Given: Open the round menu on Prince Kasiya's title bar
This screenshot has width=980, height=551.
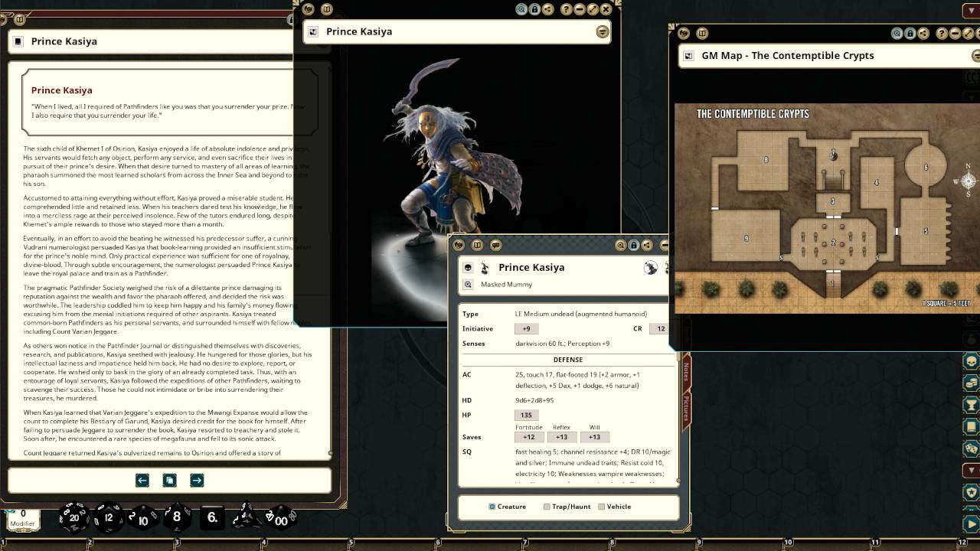Looking at the screenshot, I should (x=603, y=32).
